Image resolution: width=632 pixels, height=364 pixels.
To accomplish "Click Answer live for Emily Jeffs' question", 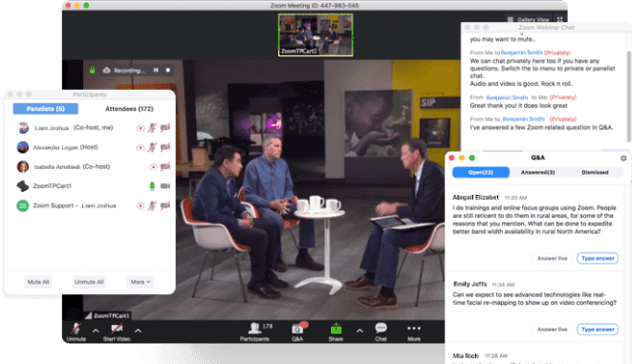I will click(x=553, y=330).
